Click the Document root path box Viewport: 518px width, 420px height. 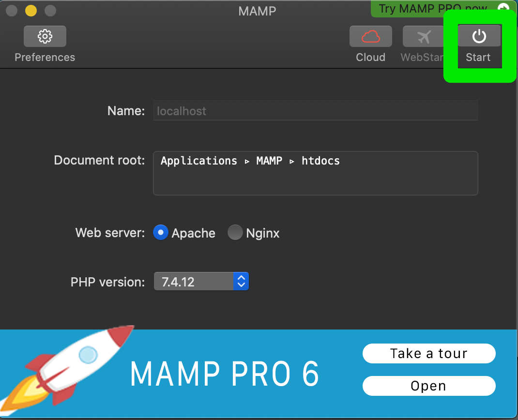tap(316, 173)
